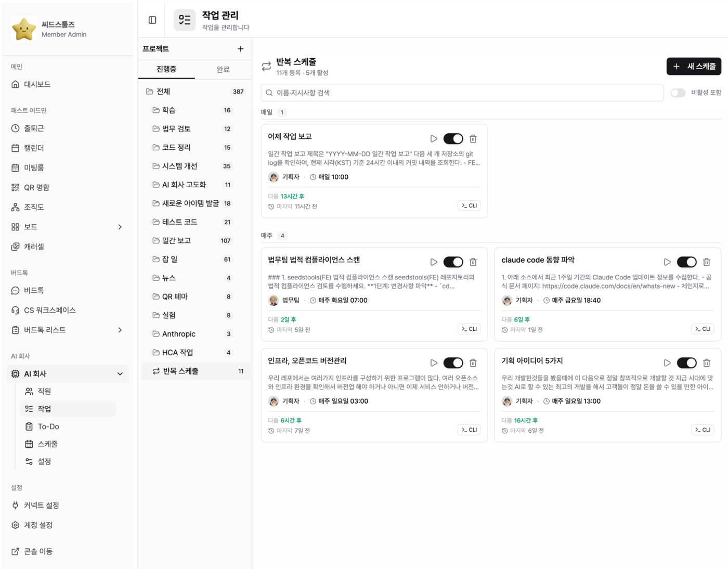Open the CLI of 기획 아이디어 5가지
The height and width of the screenshot is (569, 728).
pyautogui.click(x=703, y=430)
